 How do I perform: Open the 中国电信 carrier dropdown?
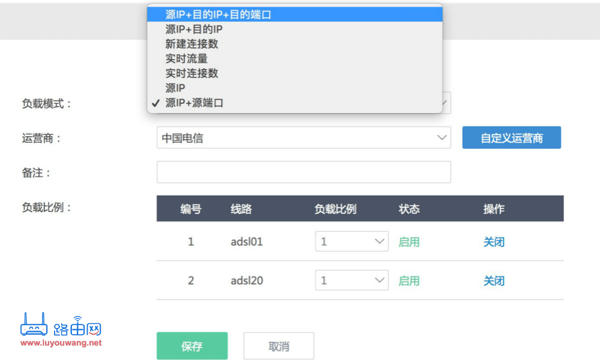[303, 137]
